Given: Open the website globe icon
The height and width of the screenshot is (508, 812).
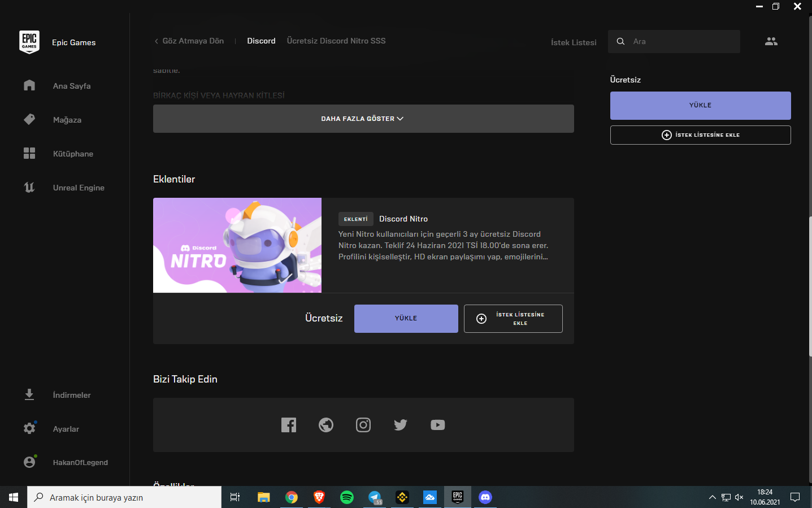Looking at the screenshot, I should [x=326, y=425].
